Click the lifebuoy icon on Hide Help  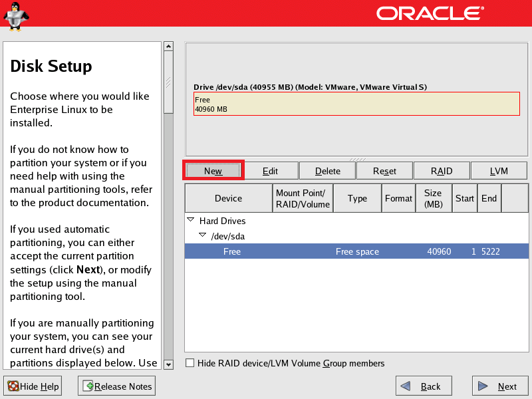13,386
